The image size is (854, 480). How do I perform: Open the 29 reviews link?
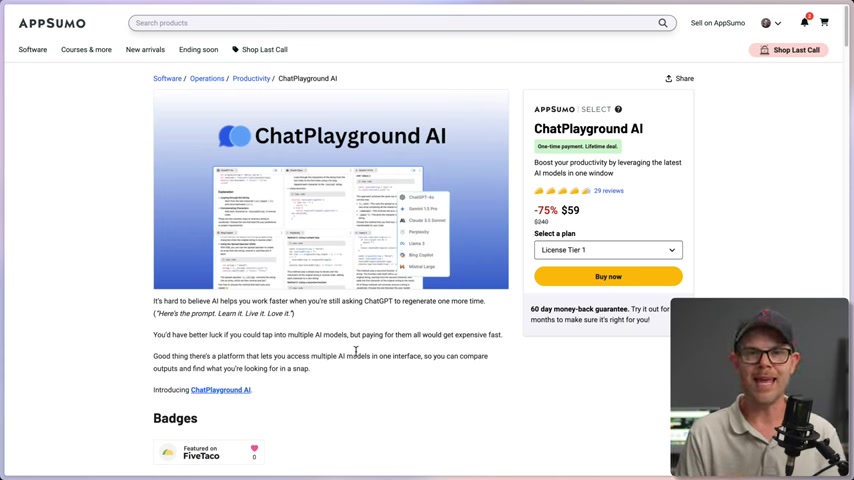608,191
